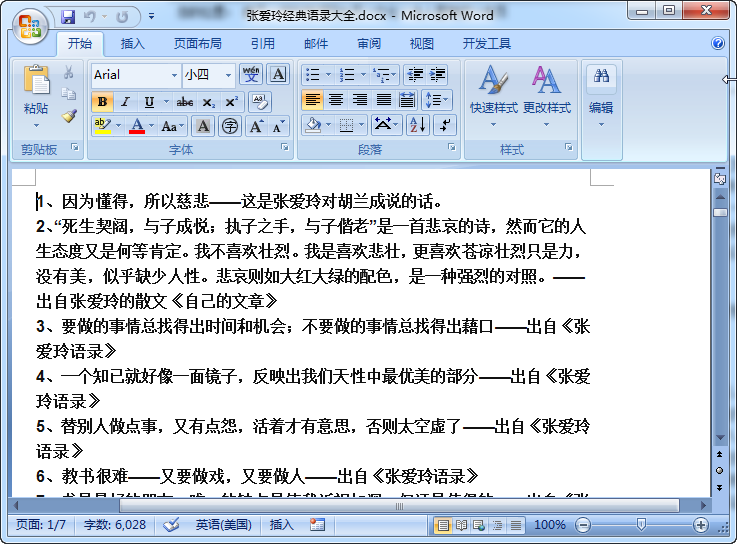Click the Save icon in quick access toolbar
Image resolution: width=737 pixels, height=544 pixels.
click(x=68, y=17)
